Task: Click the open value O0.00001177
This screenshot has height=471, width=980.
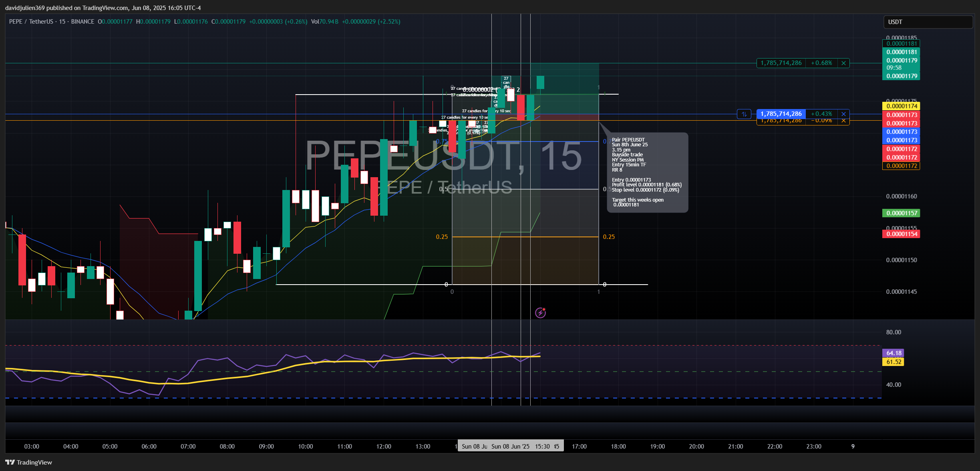Action: [x=115, y=22]
